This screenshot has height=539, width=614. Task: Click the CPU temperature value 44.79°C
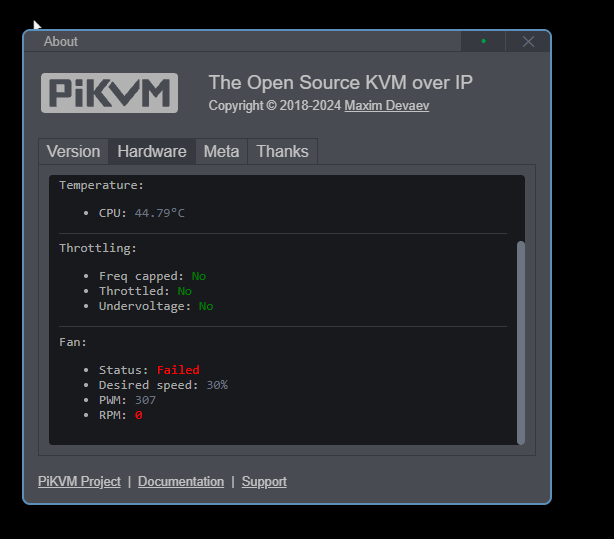159,213
